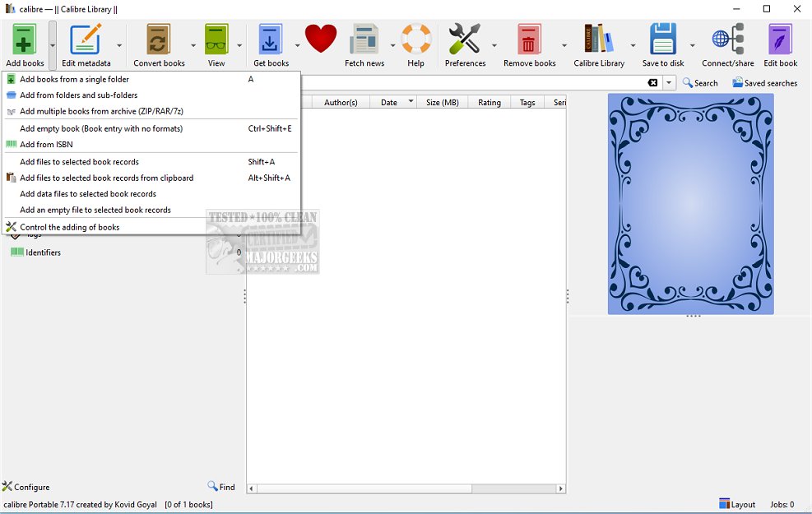Choose Add from ISBN menu entry

coord(46,145)
